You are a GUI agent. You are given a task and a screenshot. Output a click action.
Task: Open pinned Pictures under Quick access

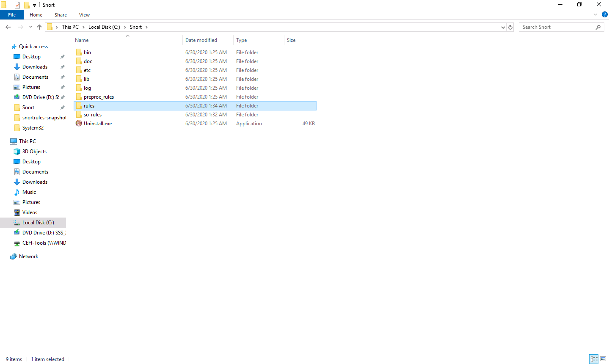(31, 87)
